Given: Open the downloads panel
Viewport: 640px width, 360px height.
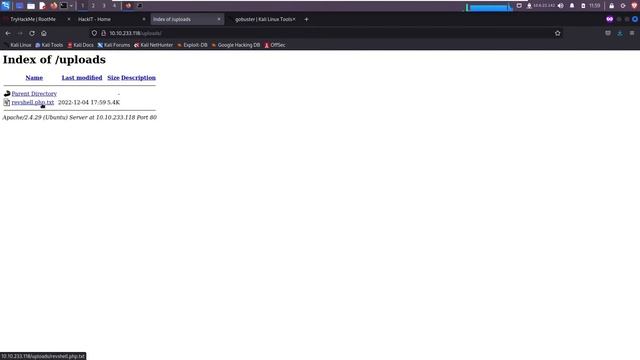Looking at the screenshot, I should (620, 33).
